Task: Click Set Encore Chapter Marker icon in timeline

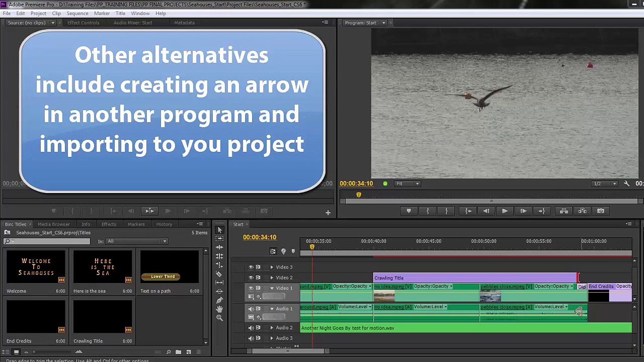Action: coord(283,251)
